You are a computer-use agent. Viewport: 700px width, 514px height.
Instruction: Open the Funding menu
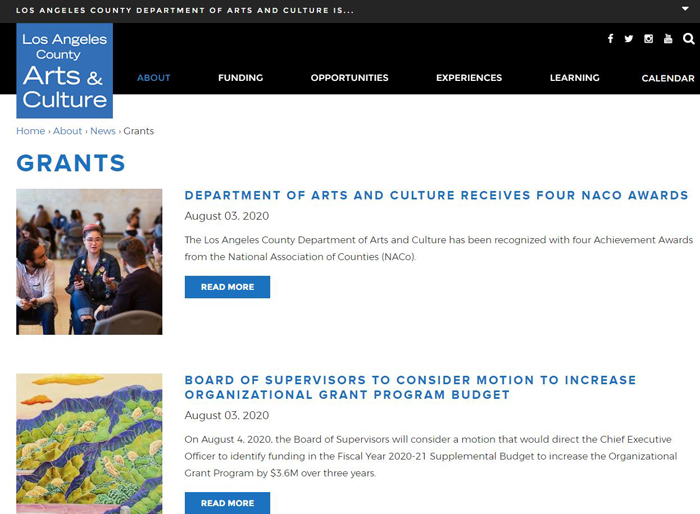(241, 78)
